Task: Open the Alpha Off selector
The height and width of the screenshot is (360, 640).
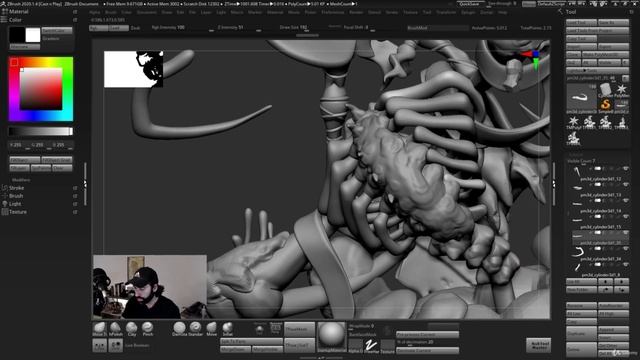Action: tap(356, 346)
